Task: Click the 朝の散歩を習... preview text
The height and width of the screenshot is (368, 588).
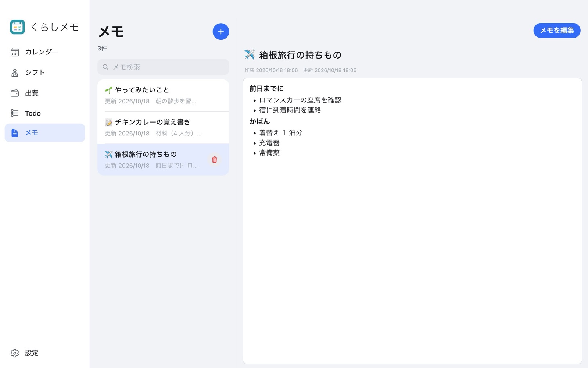Action: 176,101
